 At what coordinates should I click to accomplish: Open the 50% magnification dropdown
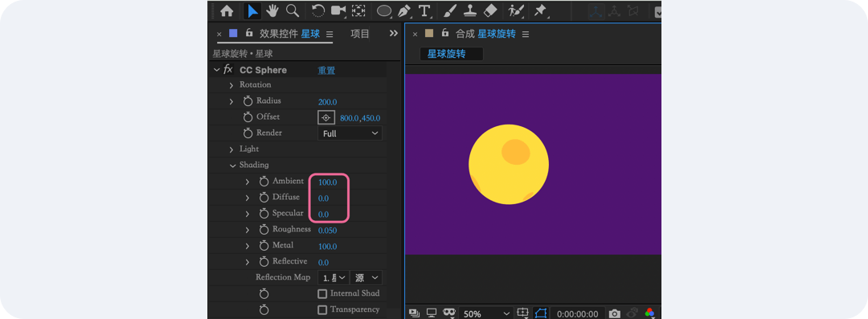(485, 313)
